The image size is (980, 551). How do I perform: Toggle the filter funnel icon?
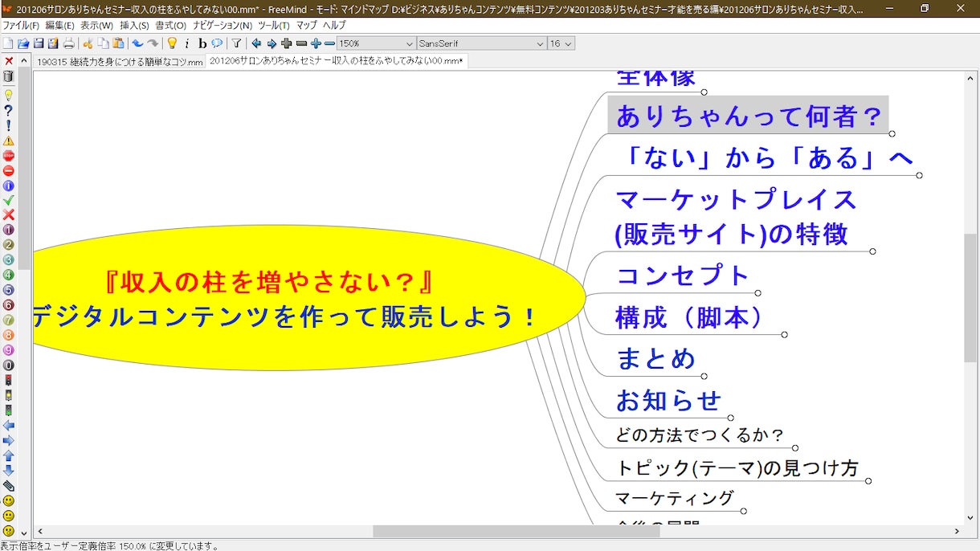[236, 43]
